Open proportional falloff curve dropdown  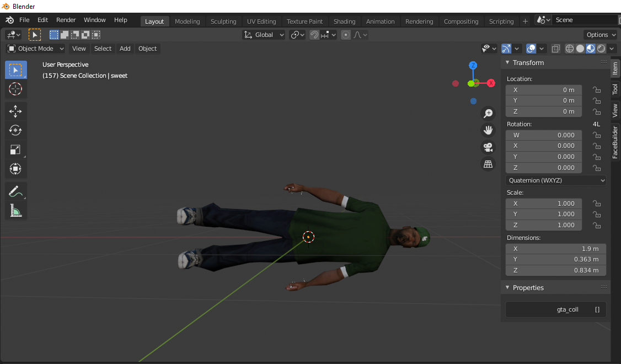click(360, 35)
